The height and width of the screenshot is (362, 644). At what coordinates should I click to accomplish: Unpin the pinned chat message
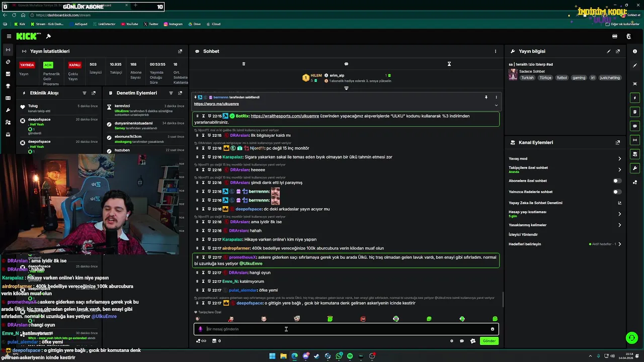pyautogui.click(x=486, y=97)
